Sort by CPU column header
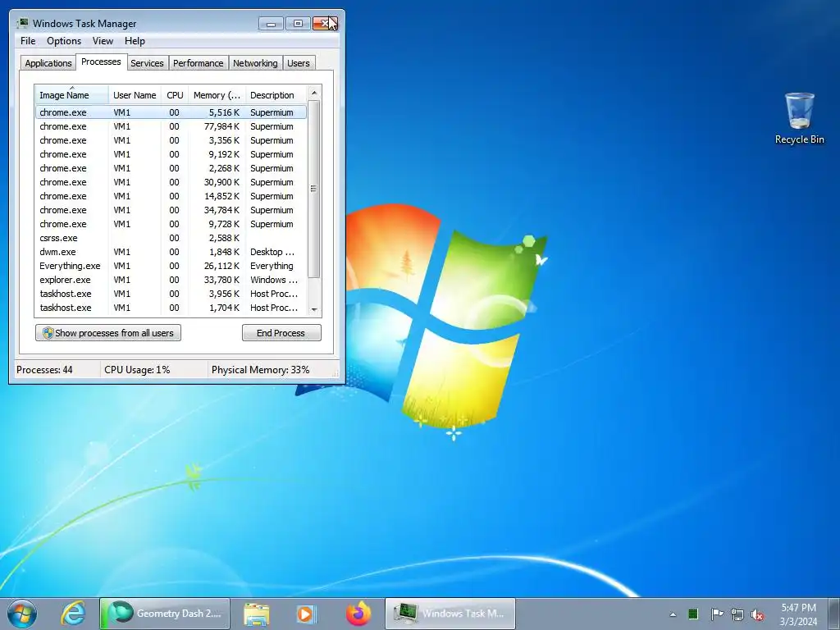The height and width of the screenshot is (630, 840). coord(175,95)
